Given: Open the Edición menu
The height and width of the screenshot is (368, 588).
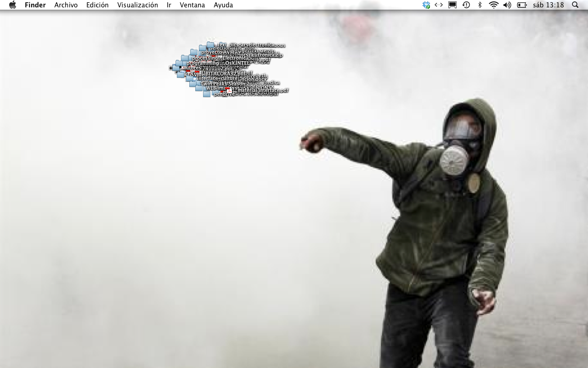Looking at the screenshot, I should point(97,5).
